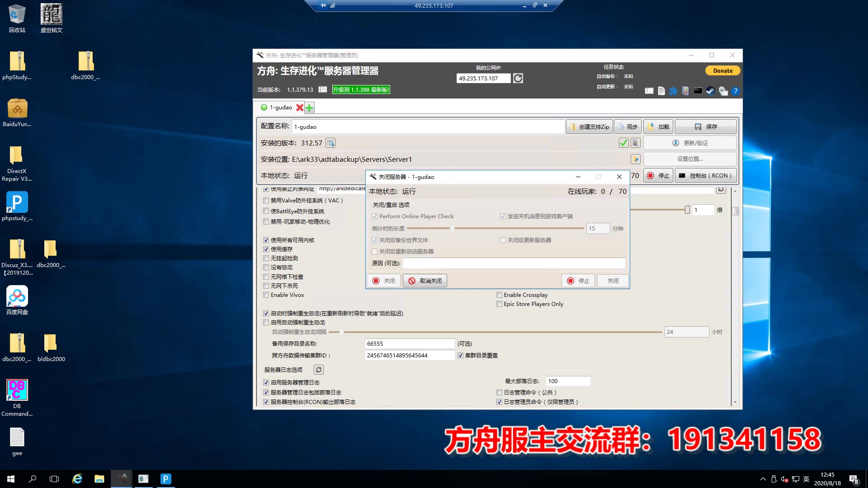Open the phpstudy desktop shortcut
868x488 pixels.
(x=17, y=206)
